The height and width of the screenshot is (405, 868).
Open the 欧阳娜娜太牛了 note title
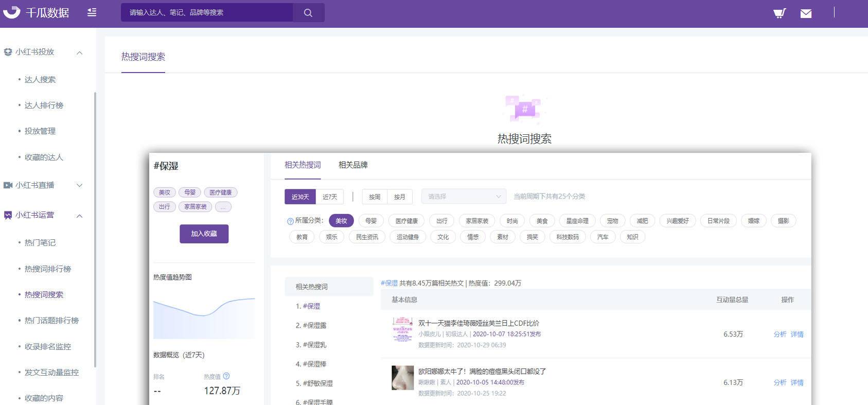pos(482,371)
